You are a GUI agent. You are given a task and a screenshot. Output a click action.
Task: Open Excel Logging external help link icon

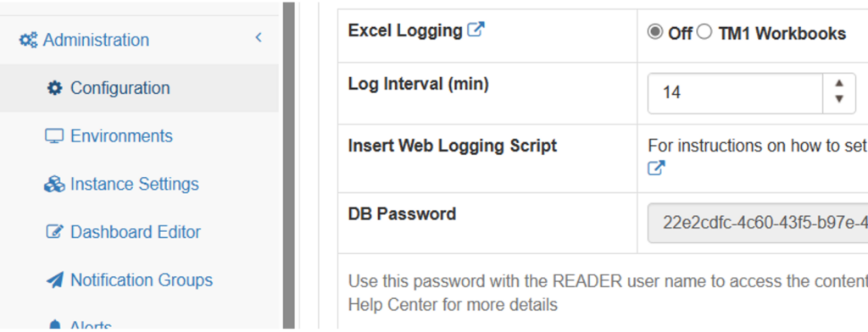click(476, 30)
